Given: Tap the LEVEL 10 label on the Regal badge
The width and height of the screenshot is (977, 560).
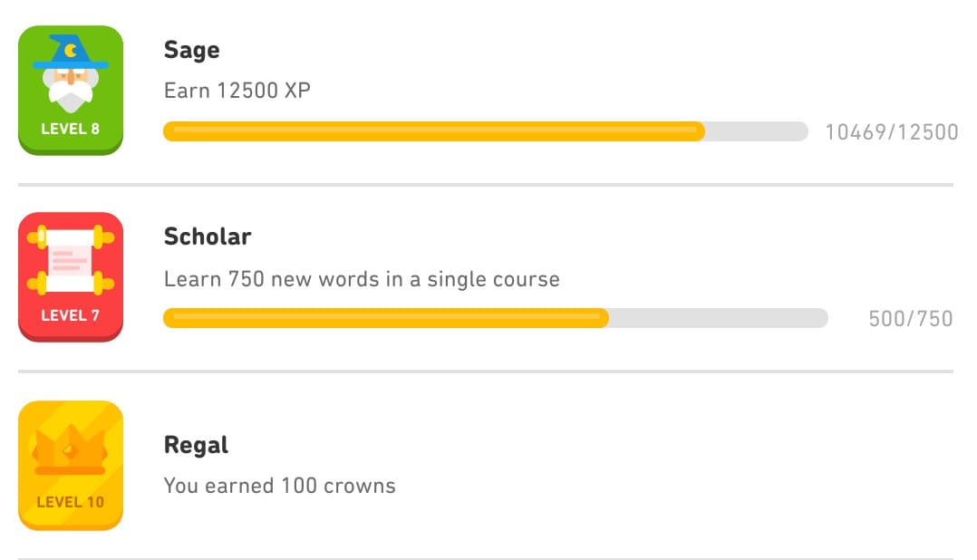Looking at the screenshot, I should pos(71,502).
